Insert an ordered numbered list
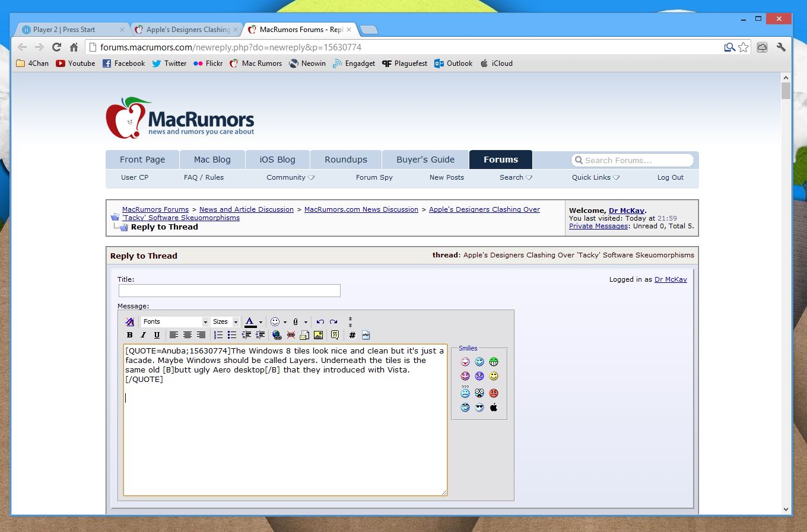Screen dimensions: 807x532 click(218, 335)
